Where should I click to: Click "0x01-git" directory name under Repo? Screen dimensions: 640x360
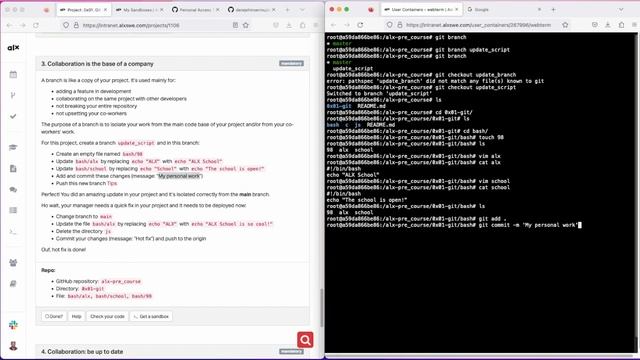click(93, 289)
